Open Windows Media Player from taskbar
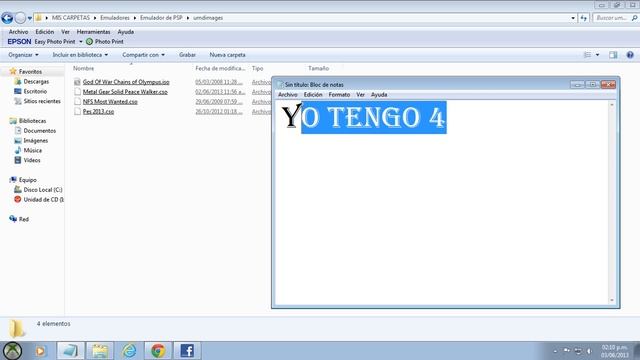Image resolution: width=640 pixels, height=360 pixels. 40,351
